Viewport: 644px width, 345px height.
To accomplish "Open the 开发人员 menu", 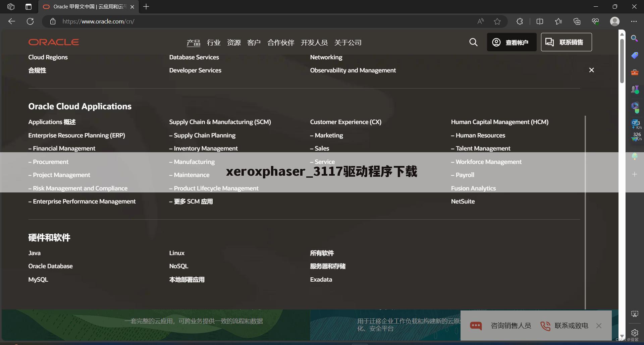I will point(314,43).
